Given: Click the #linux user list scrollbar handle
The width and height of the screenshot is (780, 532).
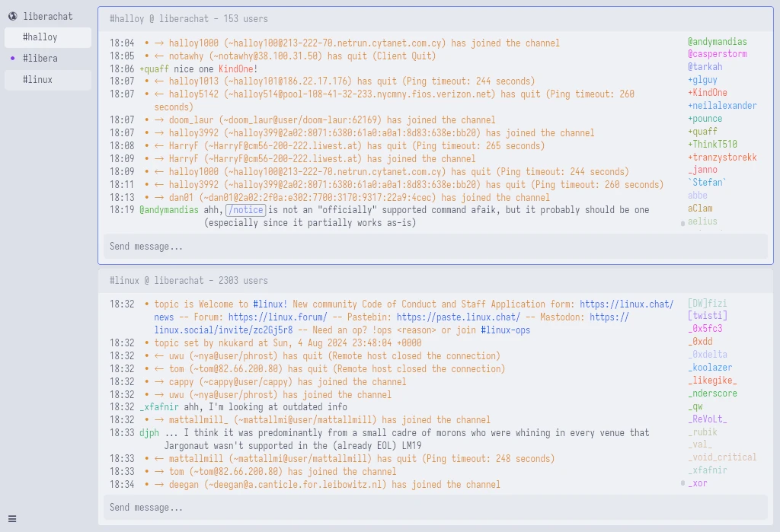Looking at the screenshot, I should point(682,483).
